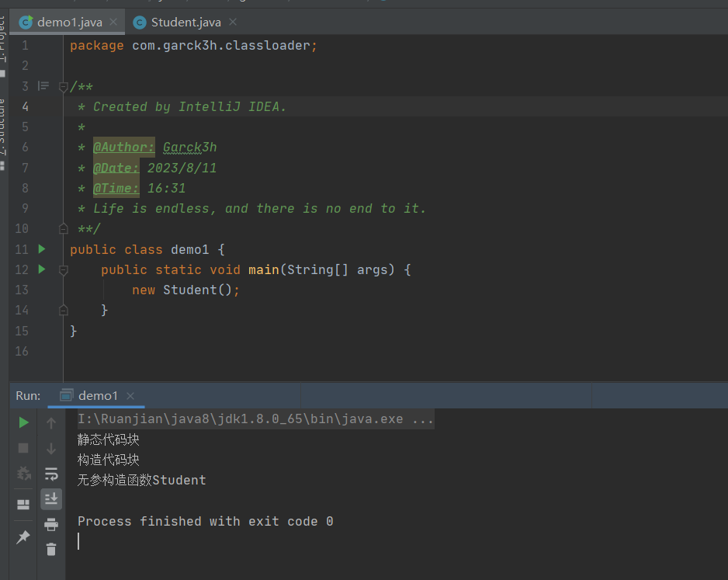Close the Student.java editor tab
The width and height of the screenshot is (728, 580).
[233, 22]
